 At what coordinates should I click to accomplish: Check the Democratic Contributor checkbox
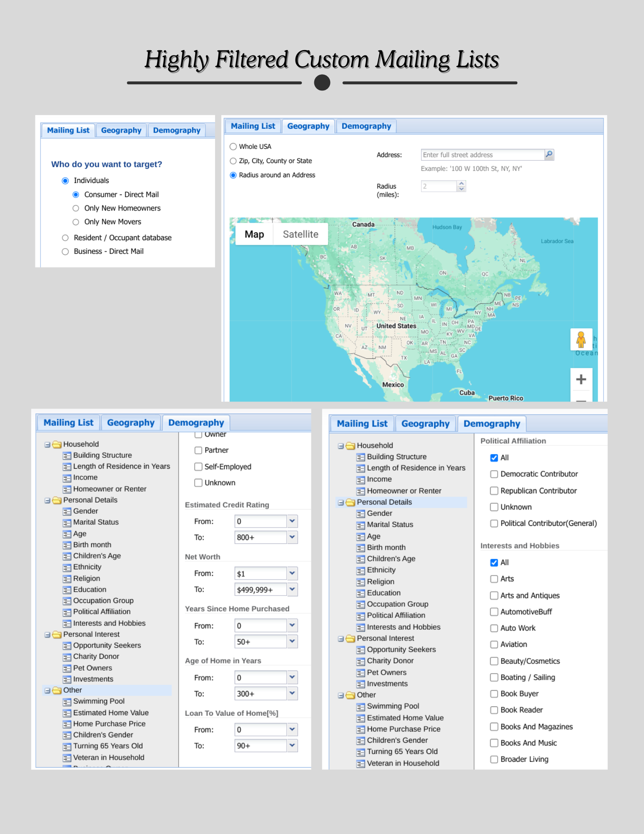pos(494,474)
